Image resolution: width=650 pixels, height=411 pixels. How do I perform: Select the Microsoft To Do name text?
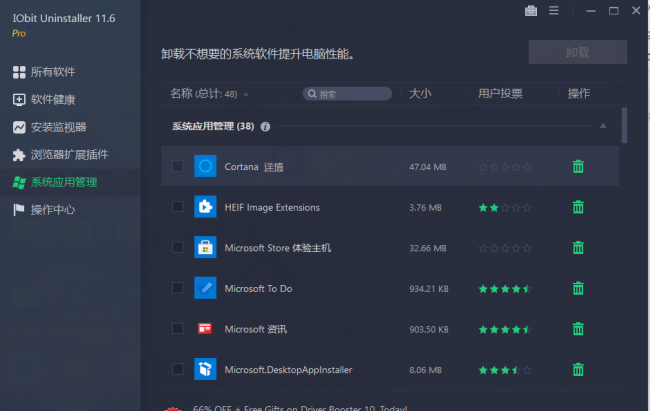click(258, 289)
